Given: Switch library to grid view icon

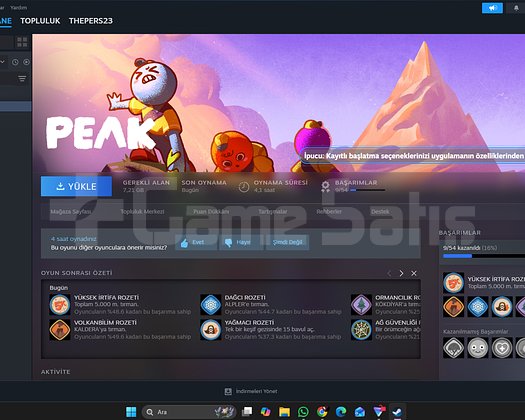Looking at the screenshot, I should pyautogui.click(x=22, y=42).
